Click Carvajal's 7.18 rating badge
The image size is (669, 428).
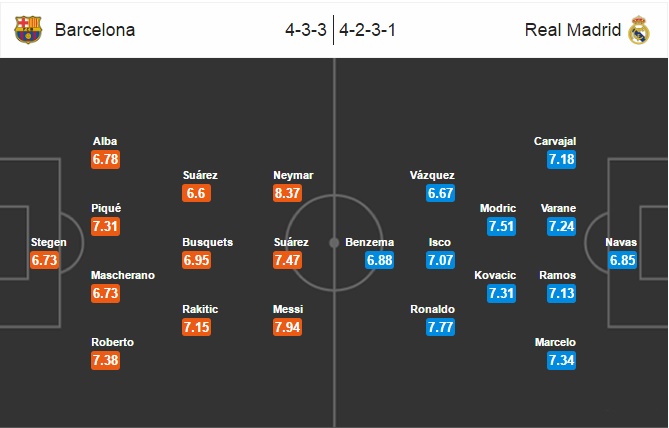click(x=561, y=159)
